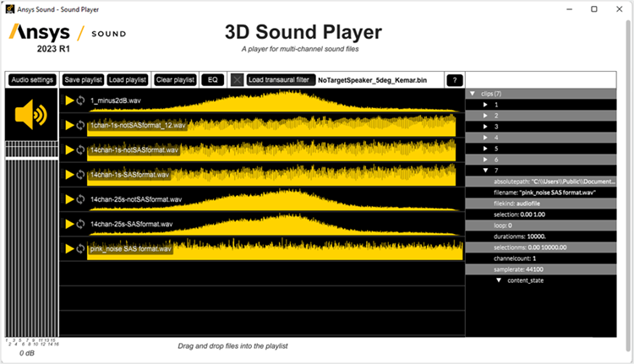Toggle loop on pink_noise SAS format.wav

[x=80, y=249]
